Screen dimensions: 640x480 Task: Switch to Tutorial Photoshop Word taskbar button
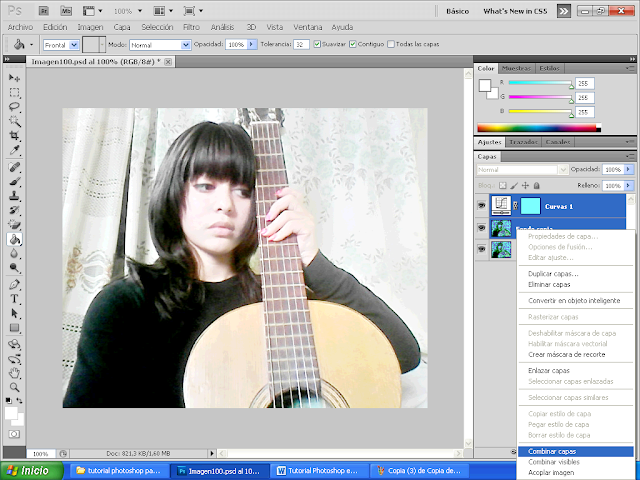318,471
